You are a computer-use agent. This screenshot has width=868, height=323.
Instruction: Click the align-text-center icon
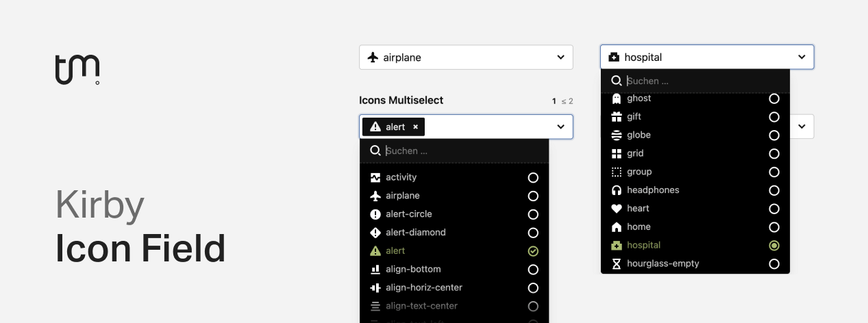tap(375, 307)
